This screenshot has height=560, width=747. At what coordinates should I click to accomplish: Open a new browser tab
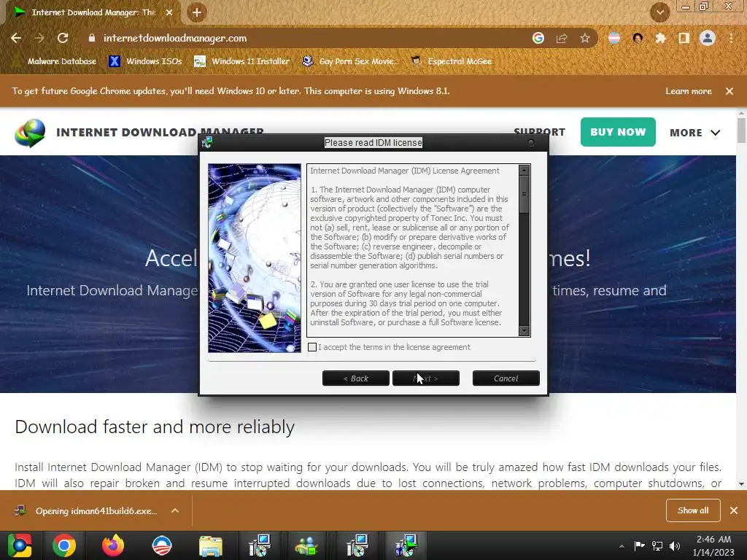click(x=197, y=12)
